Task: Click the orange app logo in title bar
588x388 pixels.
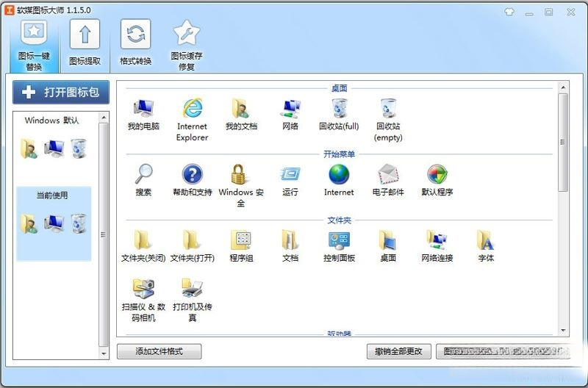Action: tap(9, 10)
